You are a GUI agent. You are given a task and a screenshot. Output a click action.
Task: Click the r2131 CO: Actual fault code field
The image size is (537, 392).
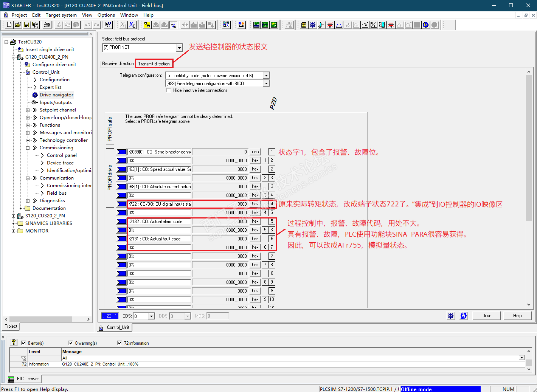[159, 239]
